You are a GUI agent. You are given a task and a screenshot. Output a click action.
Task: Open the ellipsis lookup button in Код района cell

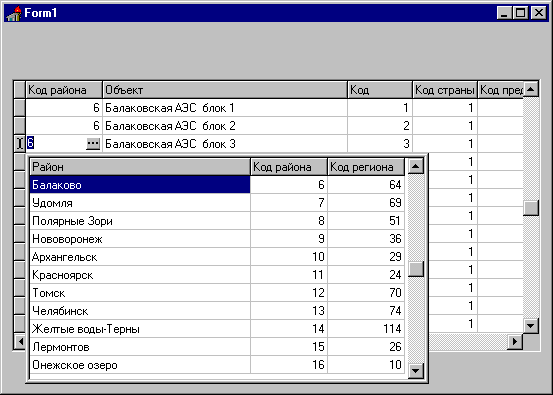pos(93,144)
